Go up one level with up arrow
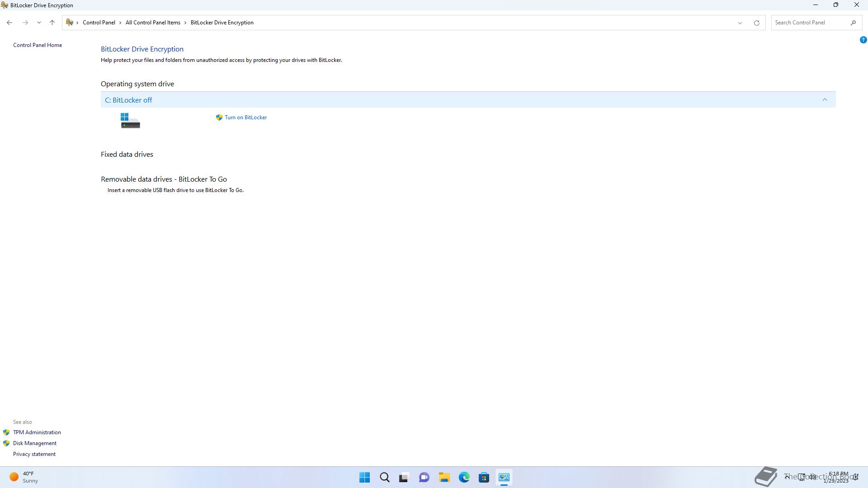 52,23
